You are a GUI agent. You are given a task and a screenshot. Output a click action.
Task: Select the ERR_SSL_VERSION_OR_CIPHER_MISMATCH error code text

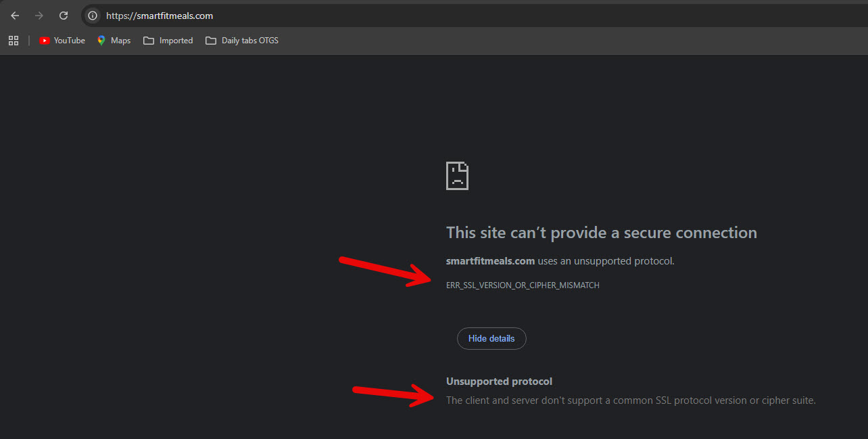coord(523,285)
